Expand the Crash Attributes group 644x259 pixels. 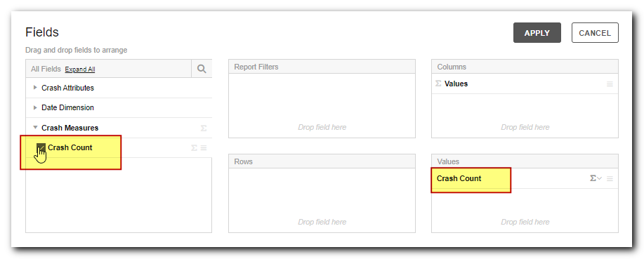point(35,88)
